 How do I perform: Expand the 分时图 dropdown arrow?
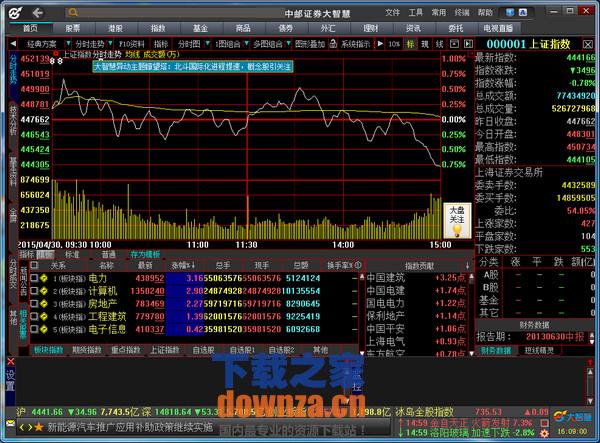[x=208, y=44]
